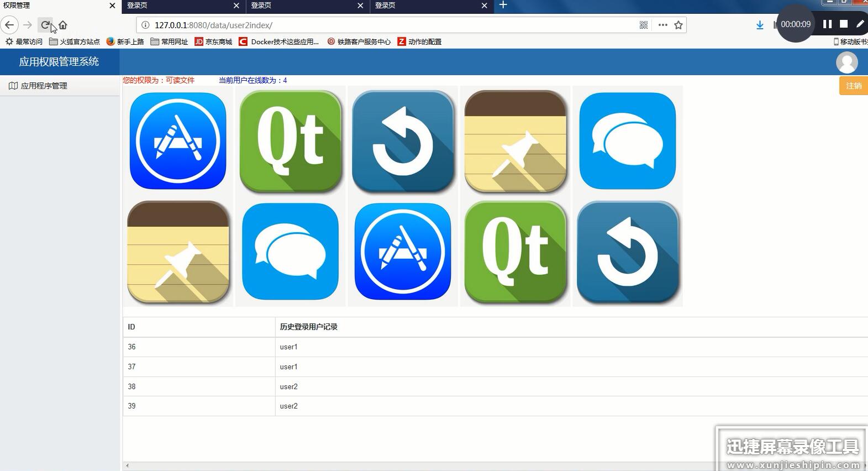868x471 pixels.
Task: Open the pinned notes icon in the top row
Action: click(x=515, y=141)
